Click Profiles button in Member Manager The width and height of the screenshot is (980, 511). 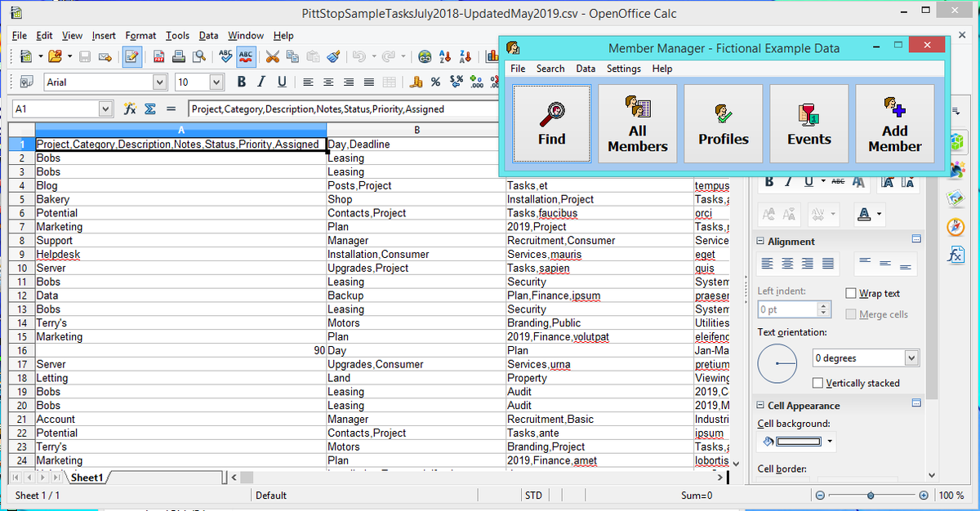click(x=724, y=123)
